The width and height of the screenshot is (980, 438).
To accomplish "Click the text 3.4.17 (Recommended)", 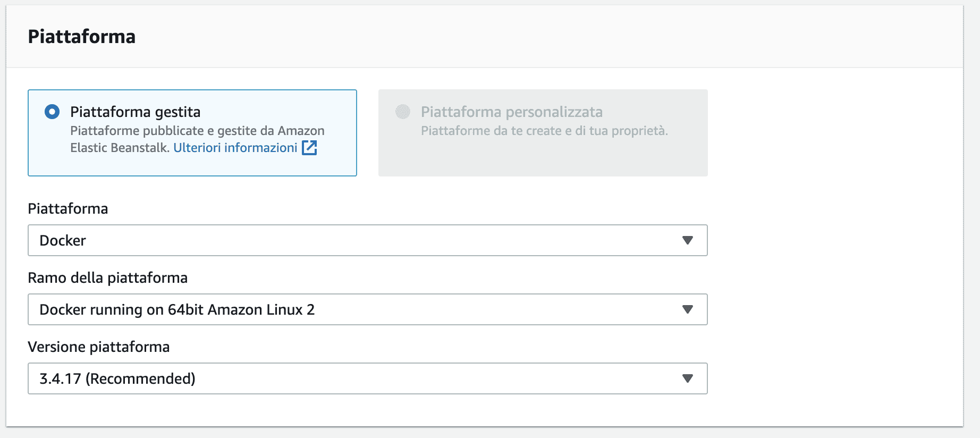I will click(x=117, y=378).
